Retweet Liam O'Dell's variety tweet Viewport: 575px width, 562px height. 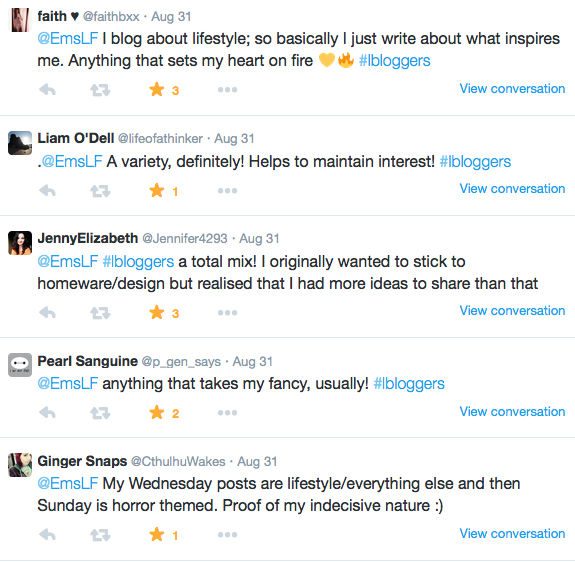click(100, 191)
